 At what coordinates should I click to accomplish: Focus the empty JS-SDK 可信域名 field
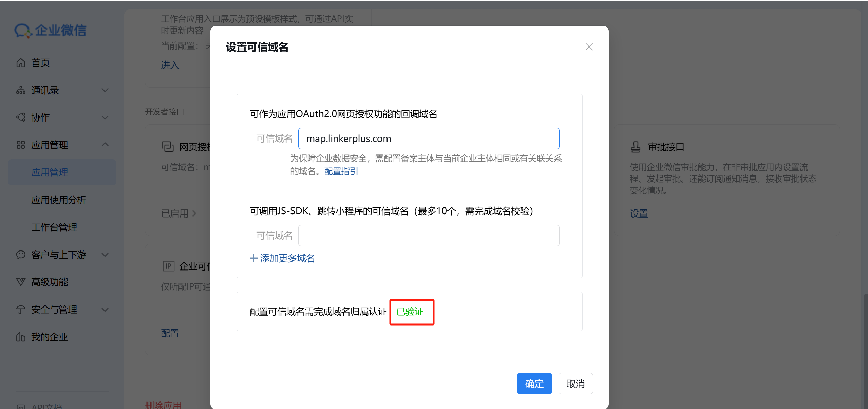tap(429, 236)
